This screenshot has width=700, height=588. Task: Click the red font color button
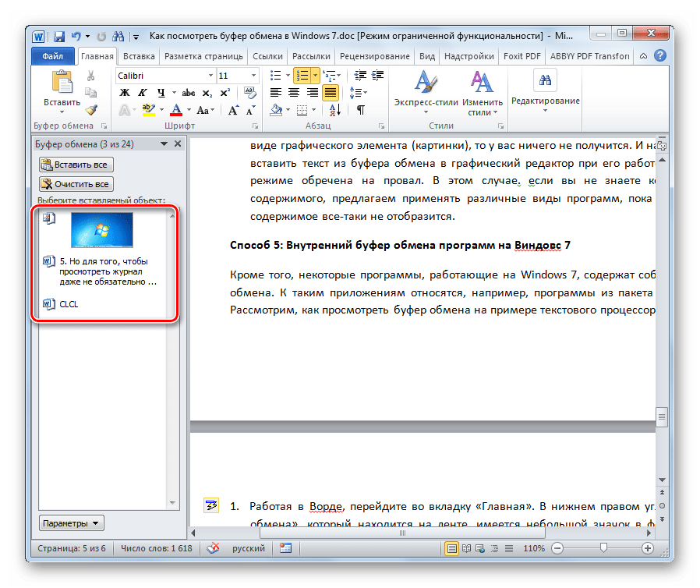click(x=177, y=110)
